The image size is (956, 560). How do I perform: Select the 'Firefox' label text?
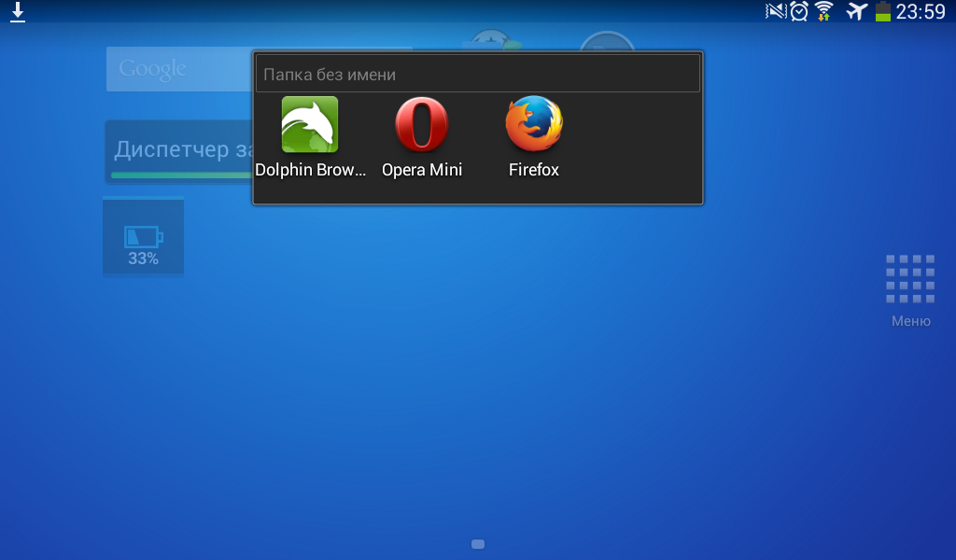pyautogui.click(x=534, y=170)
